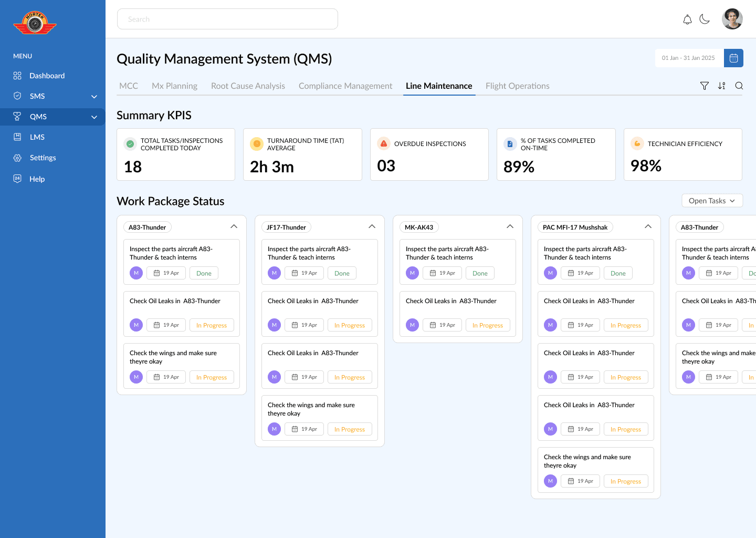Open MK-AK43 Inspect the parts aircraft task
The image size is (756, 538).
coord(458,262)
